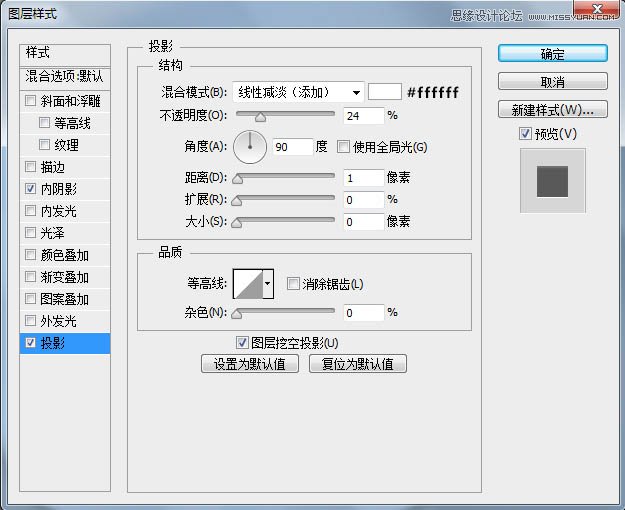Expand the 等高线 contour picker arrow

tap(268, 286)
